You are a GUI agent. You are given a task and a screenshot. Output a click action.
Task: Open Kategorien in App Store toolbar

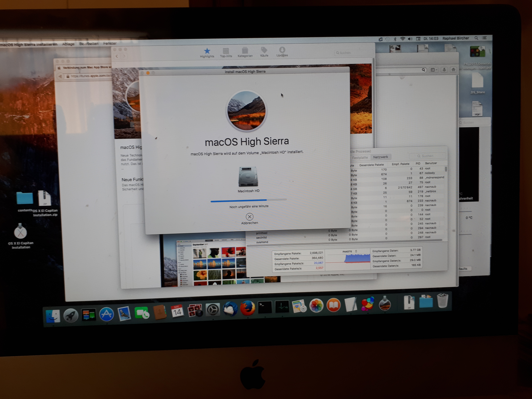pyautogui.click(x=245, y=50)
